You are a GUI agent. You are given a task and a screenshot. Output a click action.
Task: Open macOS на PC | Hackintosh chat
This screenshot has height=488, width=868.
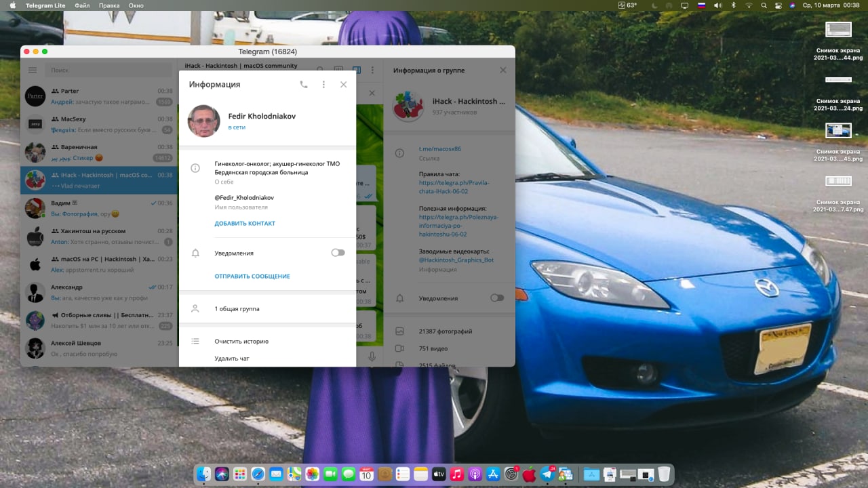coord(99,264)
